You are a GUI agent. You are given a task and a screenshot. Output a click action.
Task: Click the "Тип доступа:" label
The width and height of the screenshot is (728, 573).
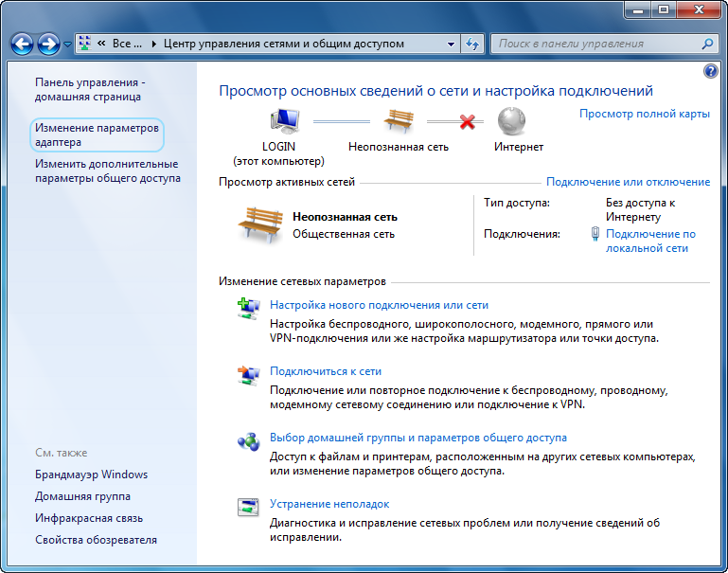[517, 203]
